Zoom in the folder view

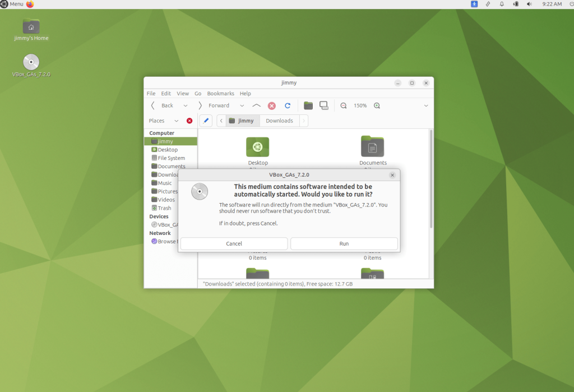pos(377,105)
